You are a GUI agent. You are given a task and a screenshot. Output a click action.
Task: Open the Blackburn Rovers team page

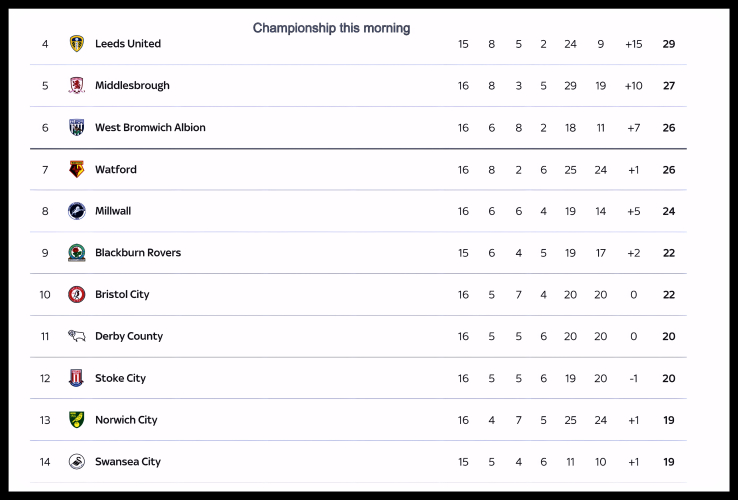coord(138,253)
